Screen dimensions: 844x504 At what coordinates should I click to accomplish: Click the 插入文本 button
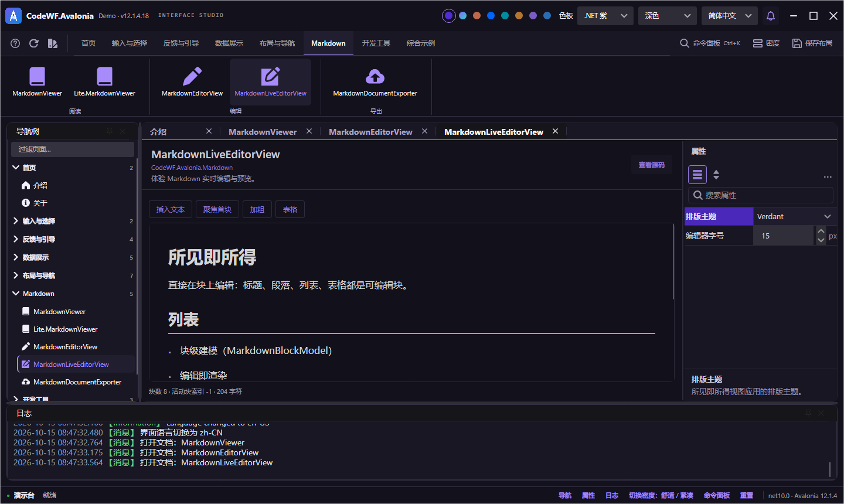[171, 209]
